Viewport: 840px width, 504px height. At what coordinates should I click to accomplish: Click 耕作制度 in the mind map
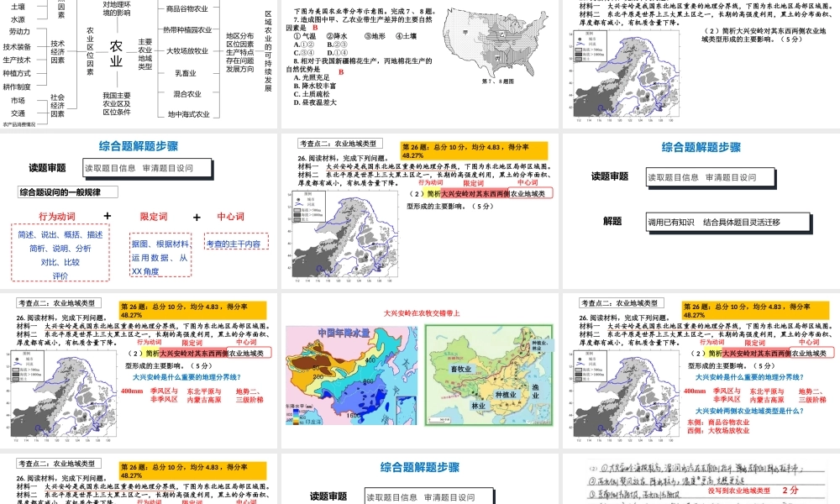(x=17, y=87)
